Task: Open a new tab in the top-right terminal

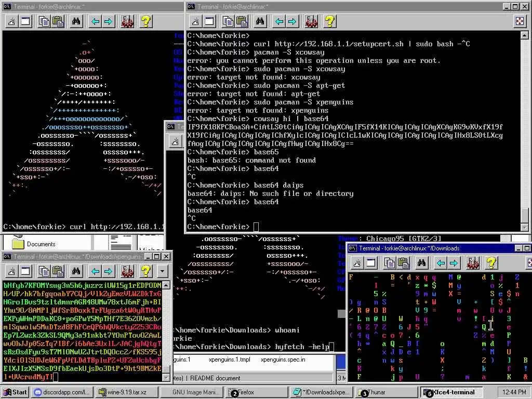Action: click(196, 22)
